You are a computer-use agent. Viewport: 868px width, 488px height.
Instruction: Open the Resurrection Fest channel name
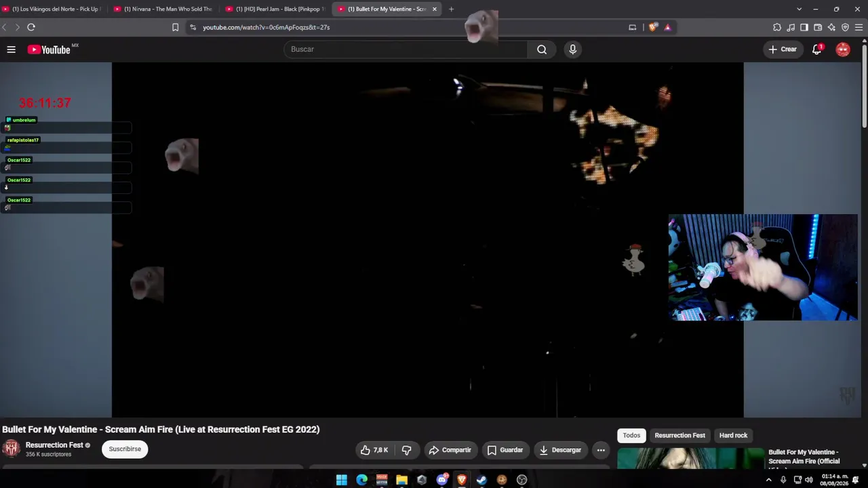click(x=54, y=445)
